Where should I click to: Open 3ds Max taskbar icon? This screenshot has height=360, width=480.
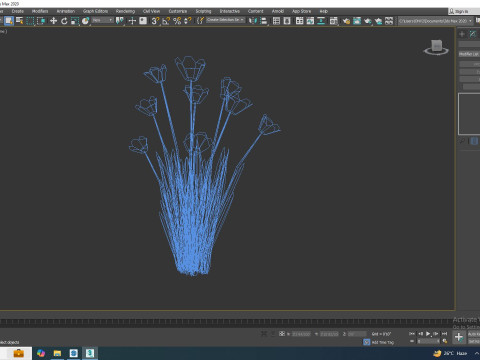[90, 353]
